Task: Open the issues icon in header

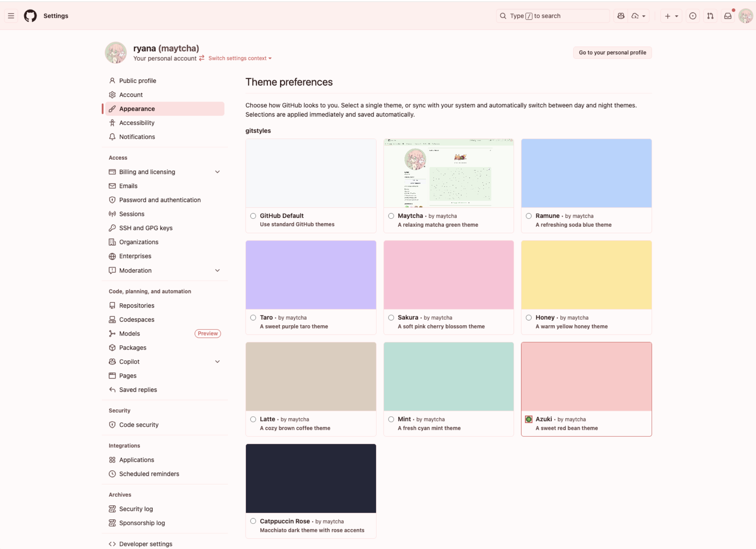Action: (693, 16)
